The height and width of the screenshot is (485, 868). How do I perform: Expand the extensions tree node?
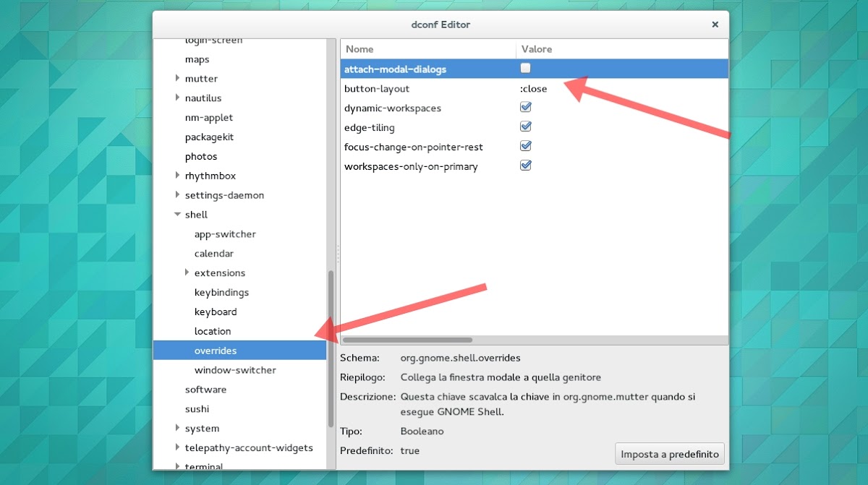(187, 272)
